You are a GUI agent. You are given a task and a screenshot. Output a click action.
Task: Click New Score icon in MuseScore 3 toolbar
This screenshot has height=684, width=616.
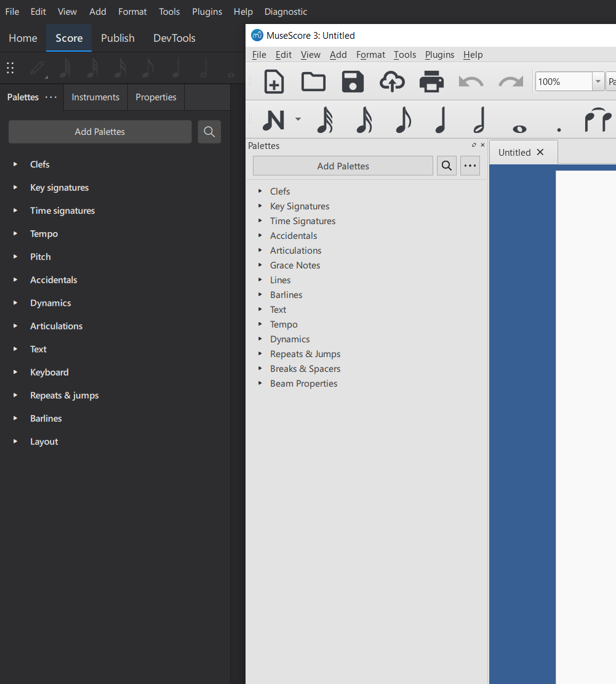274,81
